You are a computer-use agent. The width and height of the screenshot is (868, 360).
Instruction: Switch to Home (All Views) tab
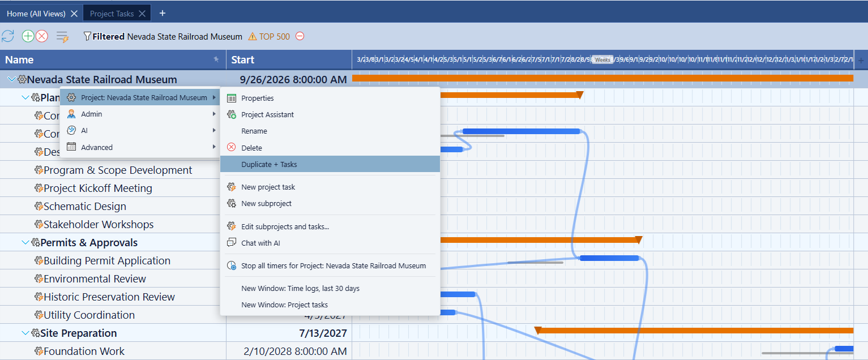pos(36,14)
